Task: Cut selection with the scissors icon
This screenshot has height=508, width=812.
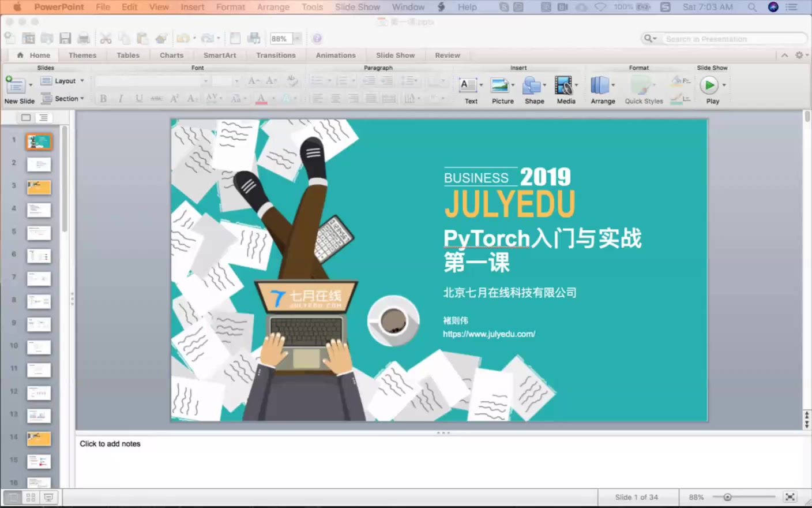Action: (106, 39)
